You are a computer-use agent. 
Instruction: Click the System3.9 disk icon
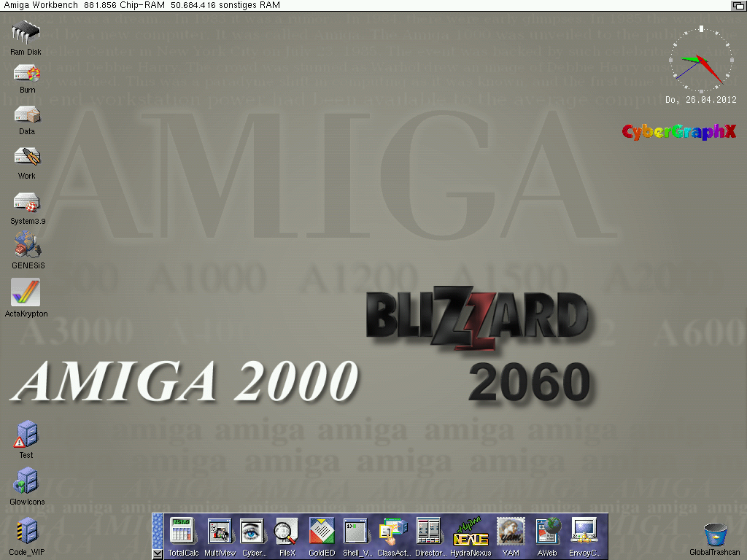tap(27, 203)
